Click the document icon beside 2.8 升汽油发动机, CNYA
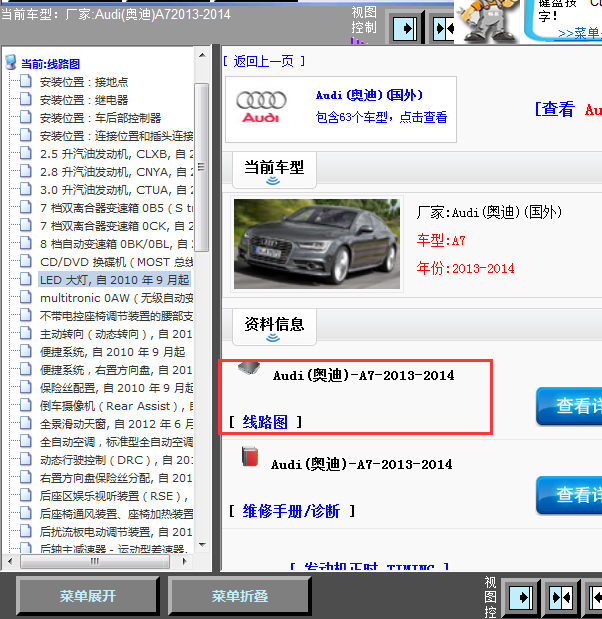The height and width of the screenshot is (619, 602). pyautogui.click(x=26, y=171)
